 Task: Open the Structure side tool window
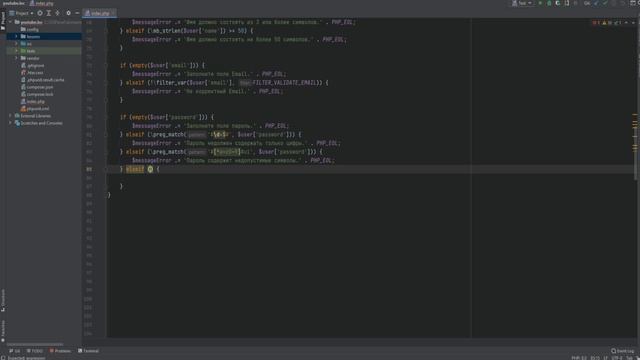tap(3, 300)
